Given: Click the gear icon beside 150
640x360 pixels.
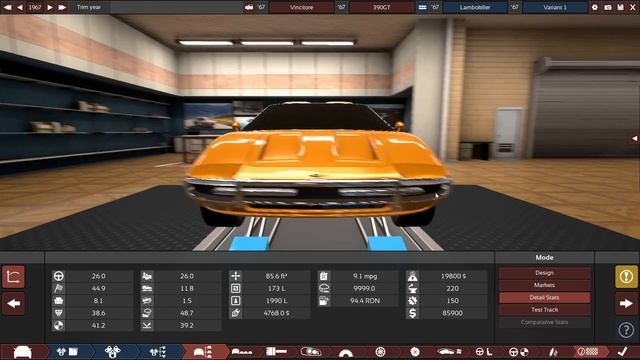Looking at the screenshot, I should 413,300.
